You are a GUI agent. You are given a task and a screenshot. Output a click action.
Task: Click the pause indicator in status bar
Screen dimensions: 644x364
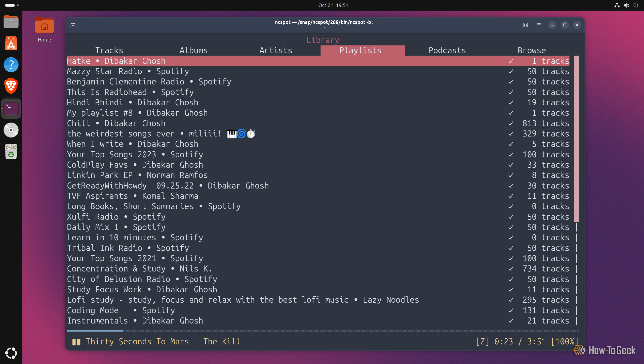(x=76, y=342)
